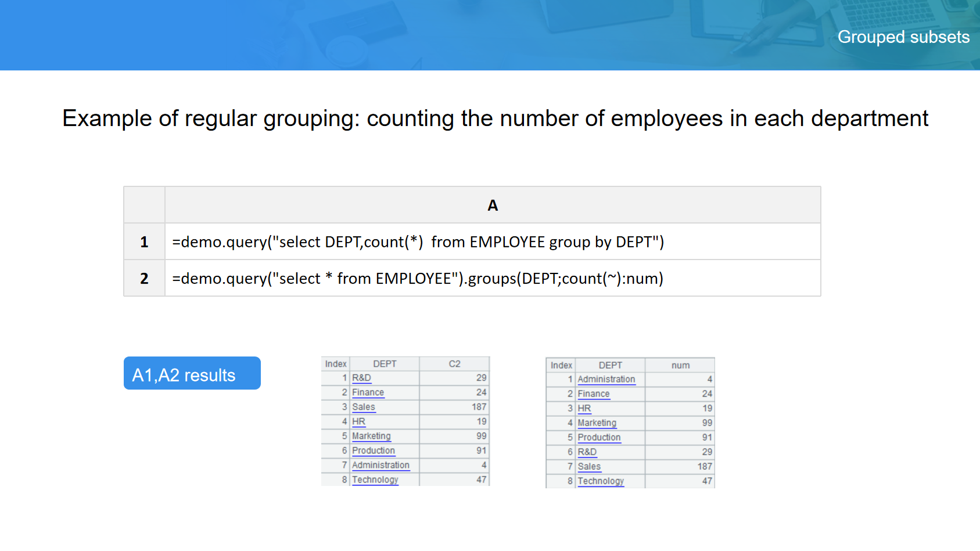980x551 pixels.
Task: Click the num column header
Action: pos(680,365)
